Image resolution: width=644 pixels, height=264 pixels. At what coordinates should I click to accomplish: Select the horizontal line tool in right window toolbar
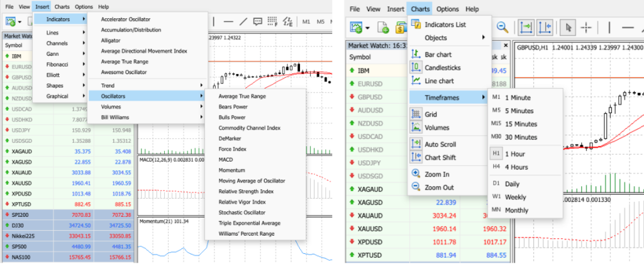pyautogui.click(x=628, y=28)
